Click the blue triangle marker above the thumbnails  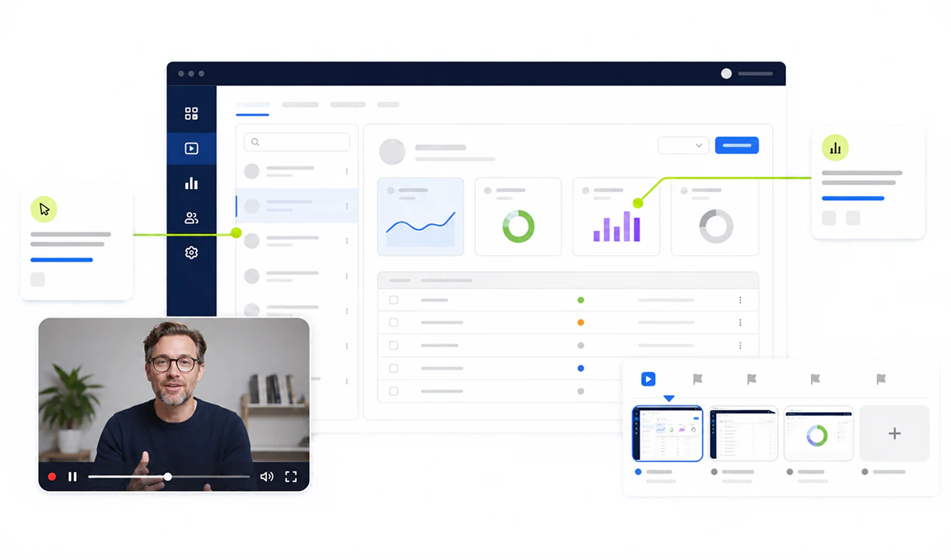[669, 399]
